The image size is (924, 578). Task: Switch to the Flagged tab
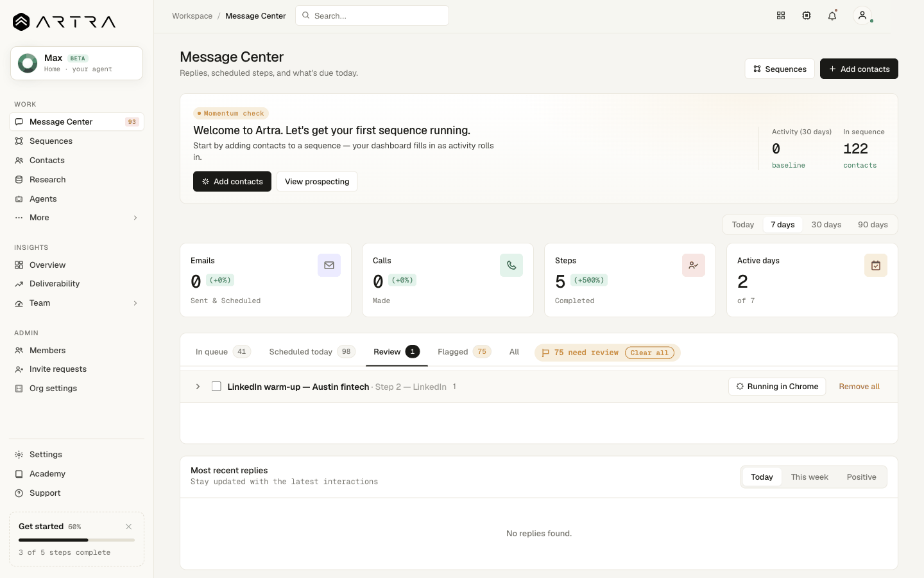point(464,352)
